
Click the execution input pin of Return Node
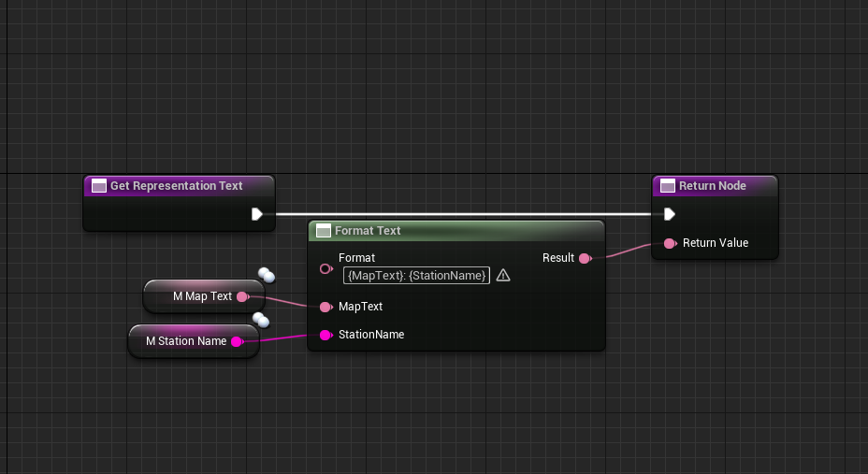(x=670, y=214)
